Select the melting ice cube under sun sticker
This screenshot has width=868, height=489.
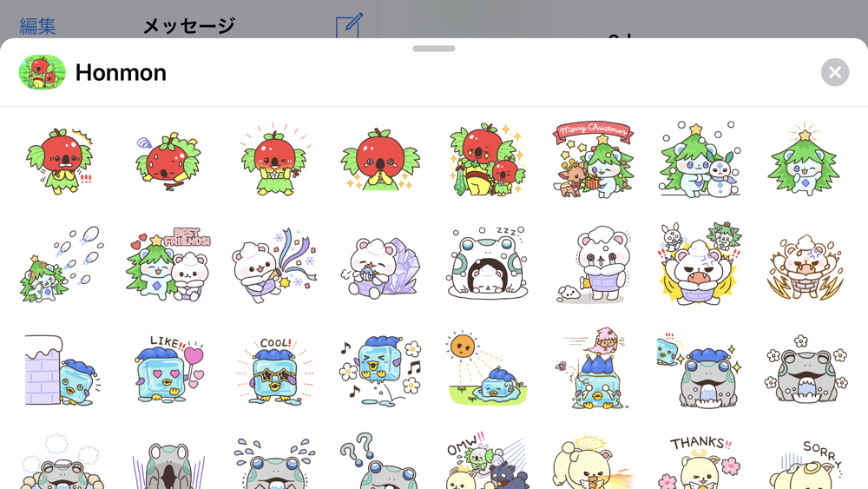[487, 369]
